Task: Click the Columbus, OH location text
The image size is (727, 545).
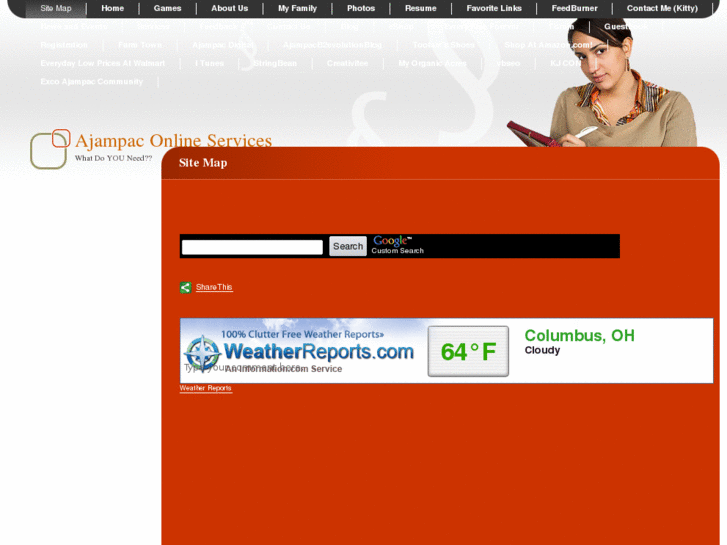Action: 580,335
